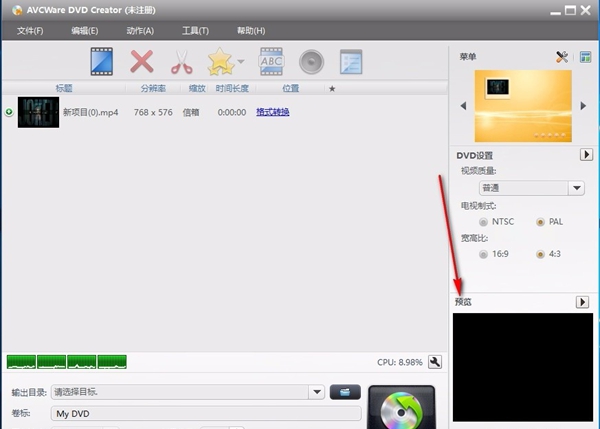Click the 输出目录 destination field
The height and width of the screenshot is (429, 600).
click(x=180, y=392)
